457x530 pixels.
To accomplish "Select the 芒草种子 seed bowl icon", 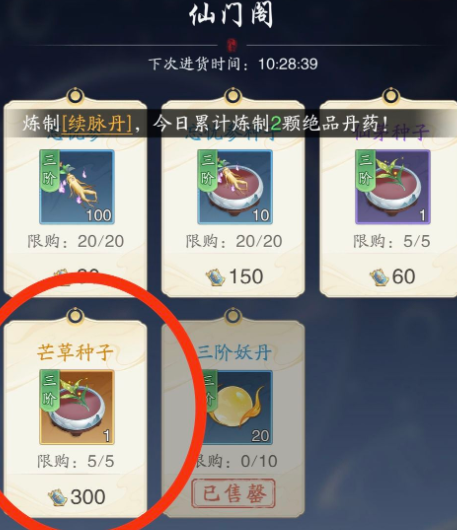I will coord(77,407).
